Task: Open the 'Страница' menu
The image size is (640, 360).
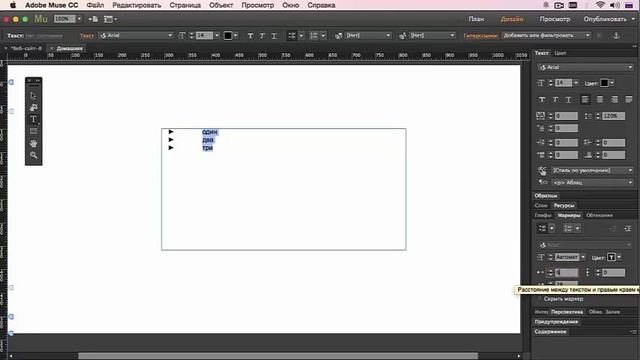Action: click(x=185, y=5)
